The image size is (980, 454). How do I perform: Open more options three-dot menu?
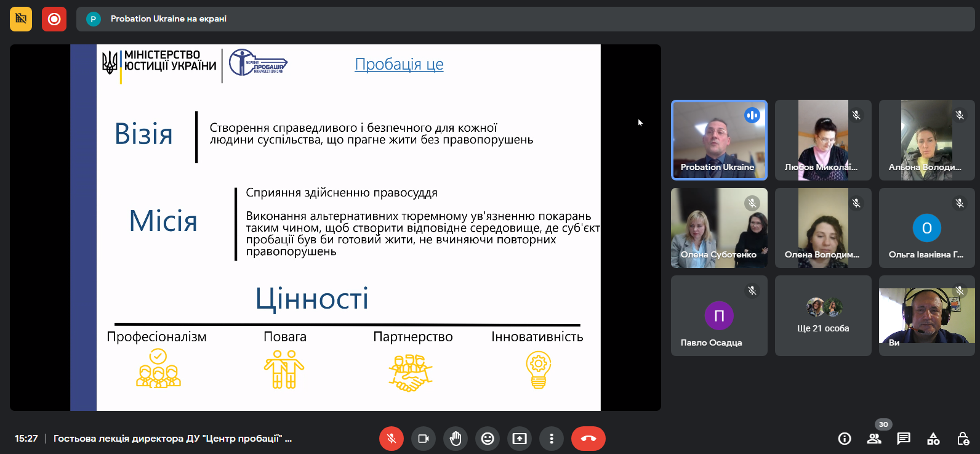coord(552,439)
